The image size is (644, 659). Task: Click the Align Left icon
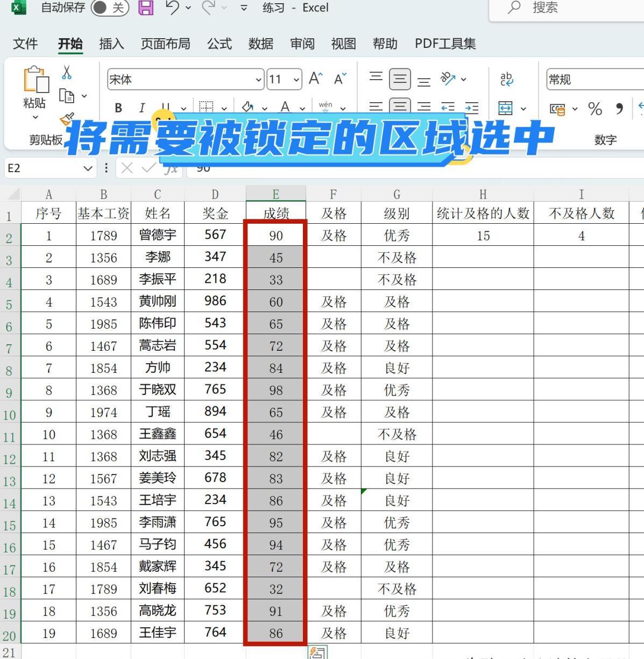(x=376, y=107)
